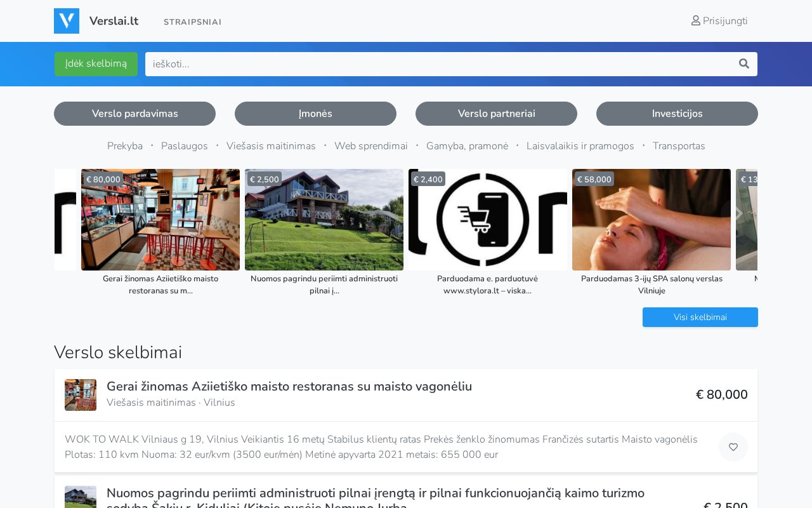Click carousel caption Gerai žinomas Aziietiško maisto
This screenshot has height=508, width=812.
[160, 284]
